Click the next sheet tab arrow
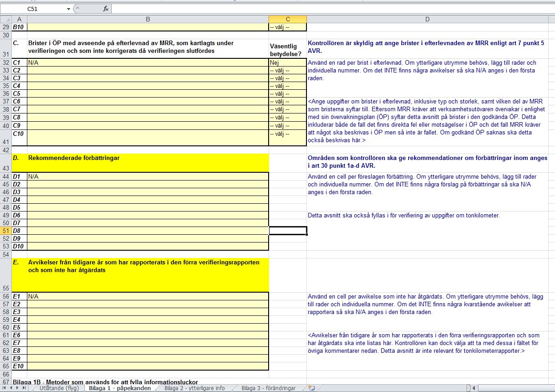Viewport: 555px width, 392px height. pos(18,388)
